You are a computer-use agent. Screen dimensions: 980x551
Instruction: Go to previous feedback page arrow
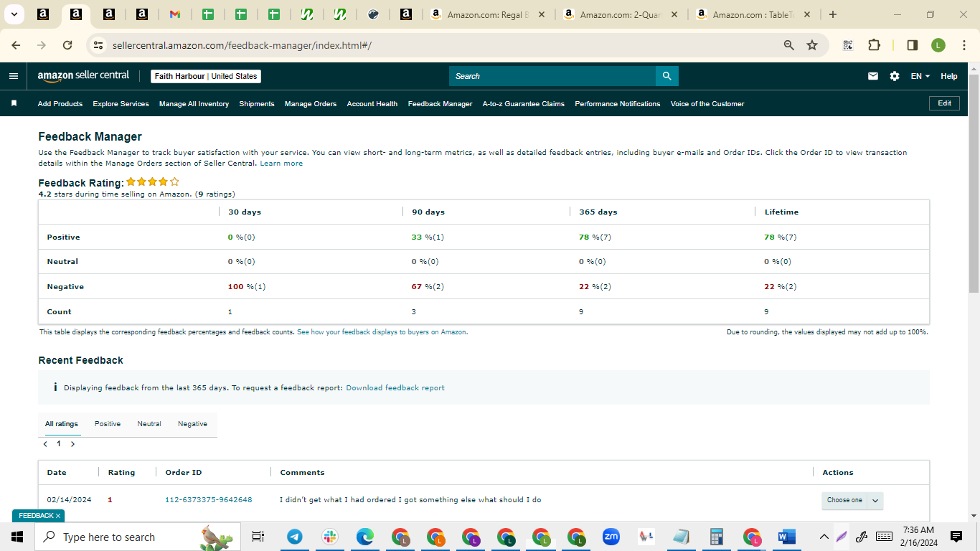point(45,444)
